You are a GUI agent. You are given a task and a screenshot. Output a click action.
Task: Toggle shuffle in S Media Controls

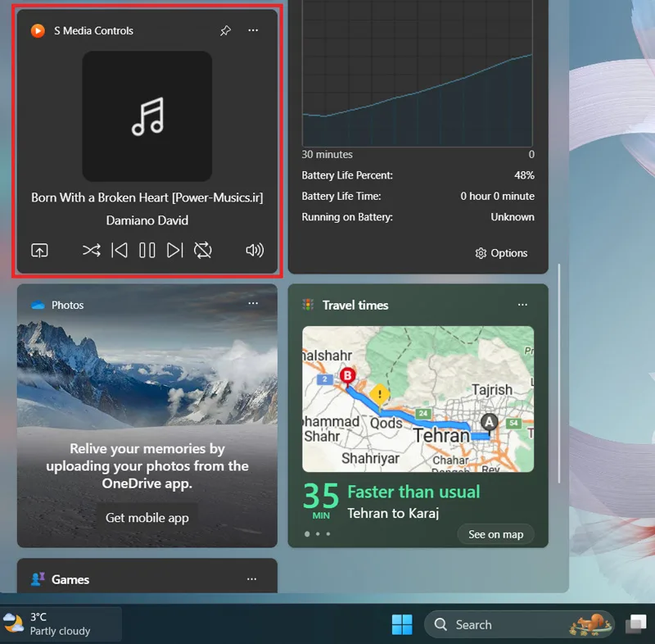92,251
